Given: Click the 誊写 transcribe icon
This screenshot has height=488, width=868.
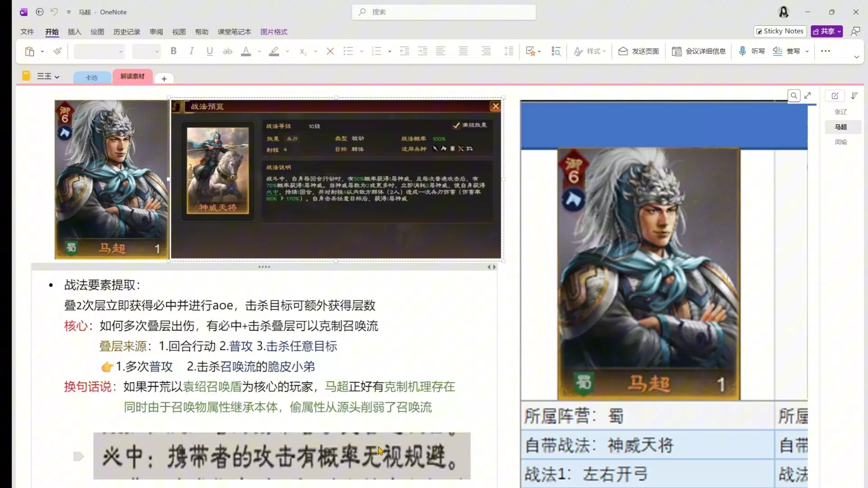Looking at the screenshot, I should (x=778, y=52).
